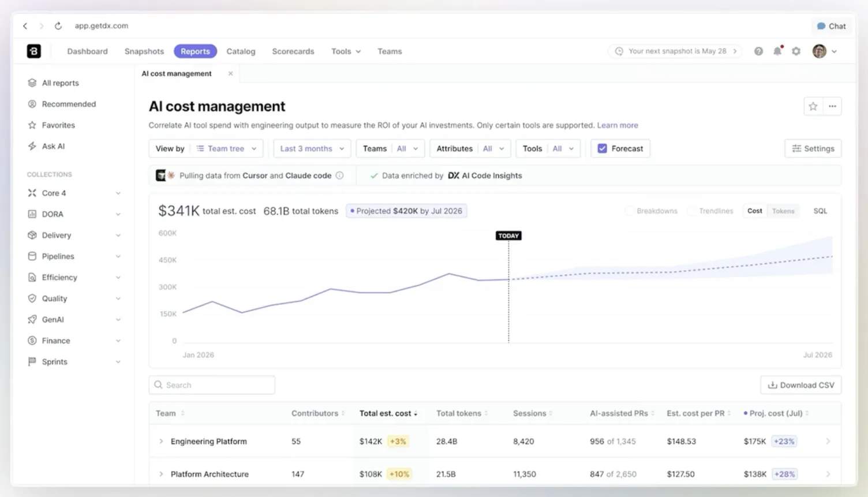Click the info icon next to Claude code

(x=339, y=175)
